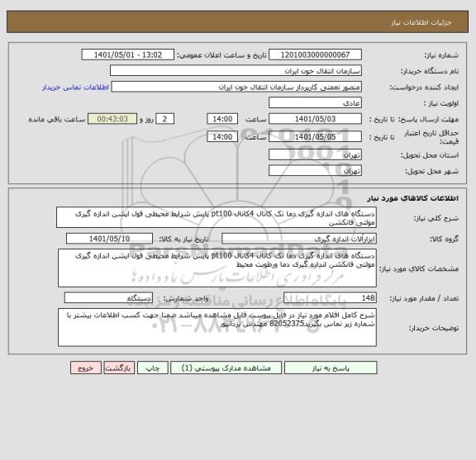Screen dimensions: 476x460
Task: Click the پاسخ به نیاز button
Action: pyautogui.click(x=331, y=368)
